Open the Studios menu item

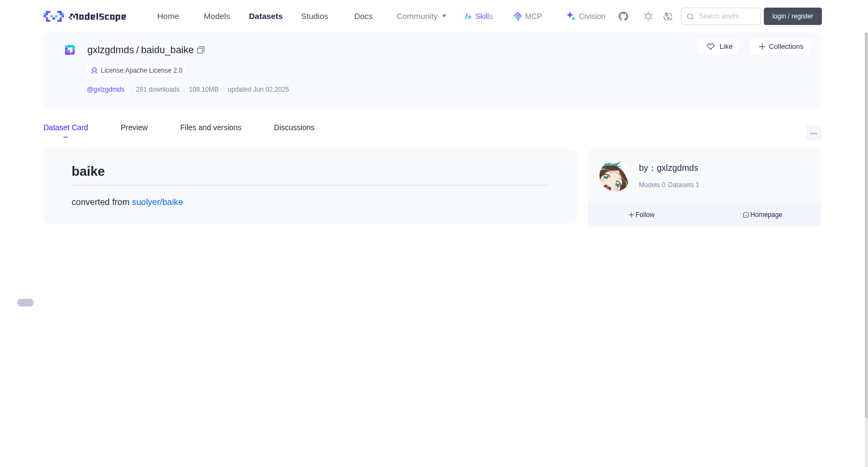315,16
